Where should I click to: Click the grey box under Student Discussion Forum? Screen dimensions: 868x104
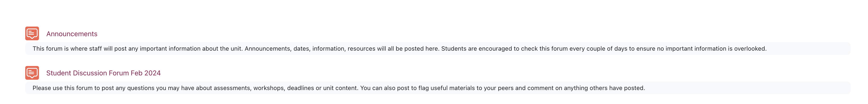(741, 88)
